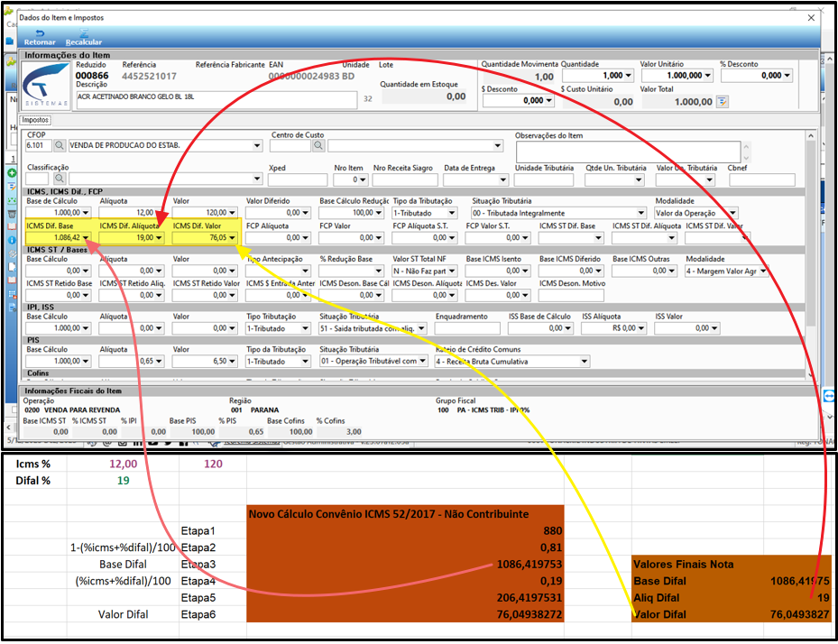Click the green add icon in left sidebar

(11, 173)
